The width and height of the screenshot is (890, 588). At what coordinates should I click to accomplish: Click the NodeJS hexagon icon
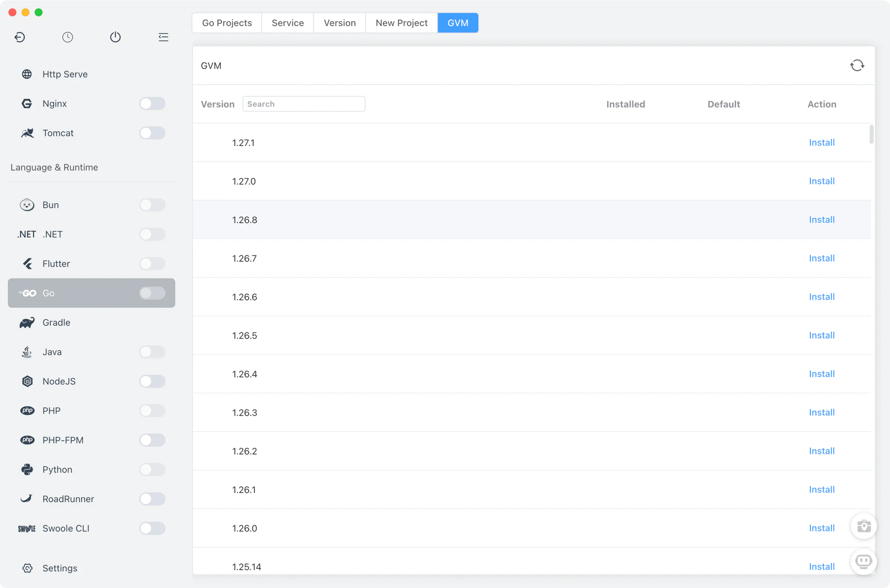(27, 381)
